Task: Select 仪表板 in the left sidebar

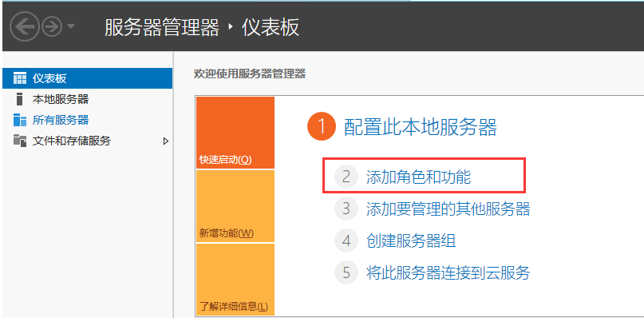Action: pyautogui.click(x=87, y=78)
